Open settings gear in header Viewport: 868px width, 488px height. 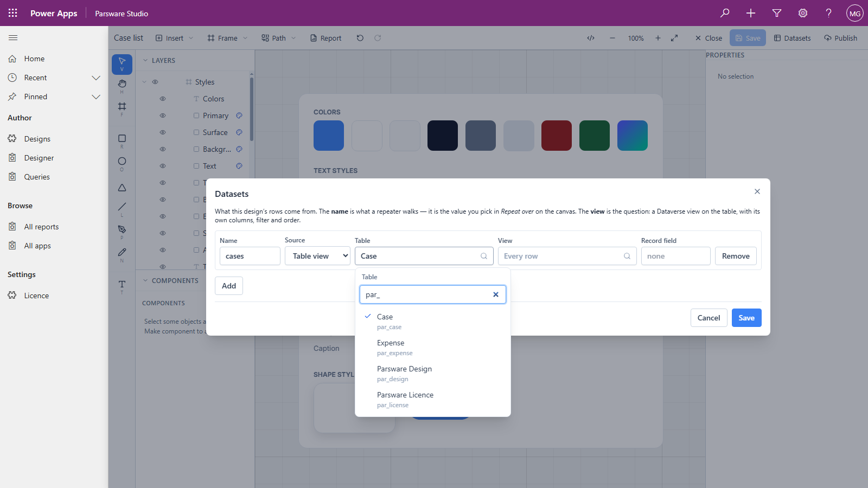[803, 13]
